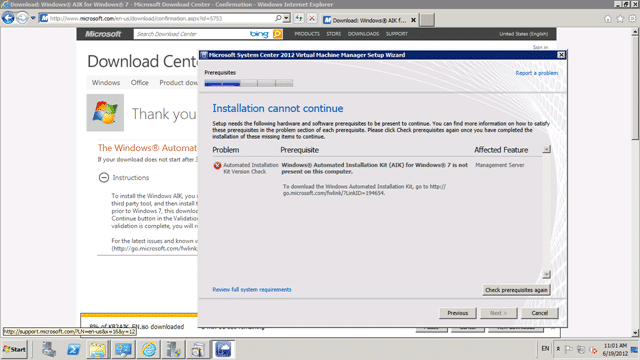Image resolution: width=640 pixels, height=360 pixels.
Task: Click the Previous button
Action: (458, 313)
